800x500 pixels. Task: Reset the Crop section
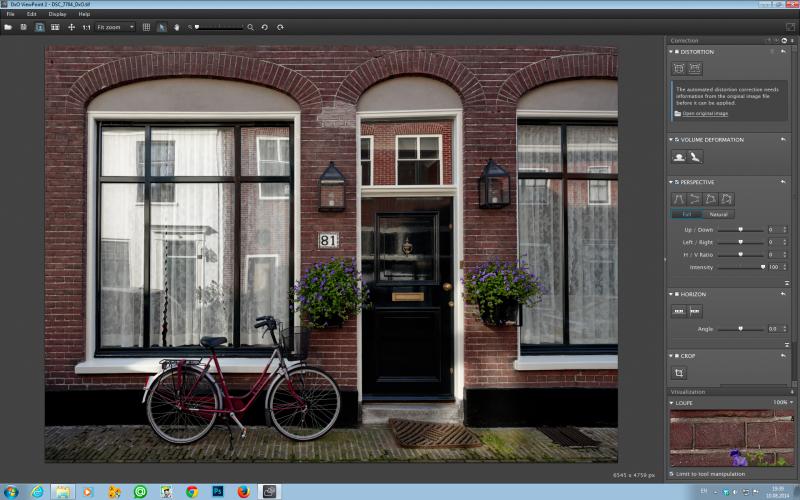[783, 356]
